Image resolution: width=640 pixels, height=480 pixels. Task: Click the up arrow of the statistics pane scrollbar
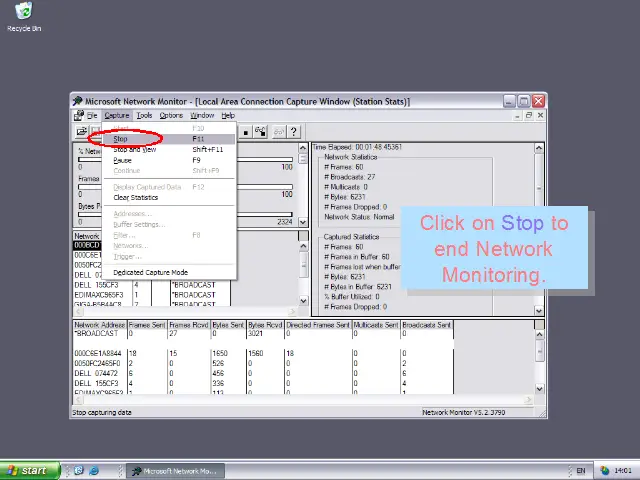pyautogui.click(x=539, y=148)
